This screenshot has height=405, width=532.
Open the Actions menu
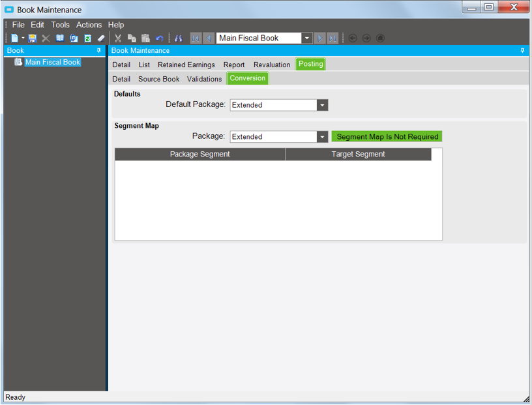[89, 25]
